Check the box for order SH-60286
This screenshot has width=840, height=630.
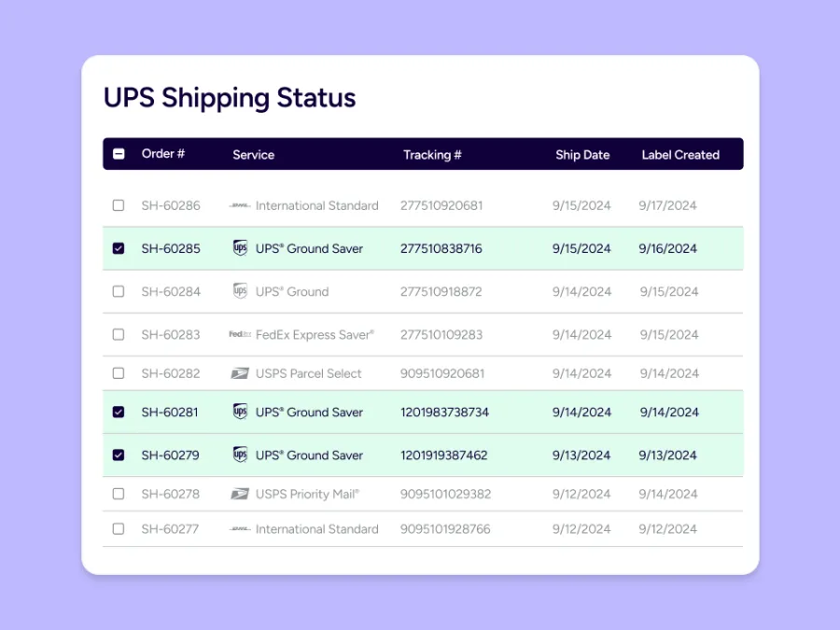tap(119, 205)
